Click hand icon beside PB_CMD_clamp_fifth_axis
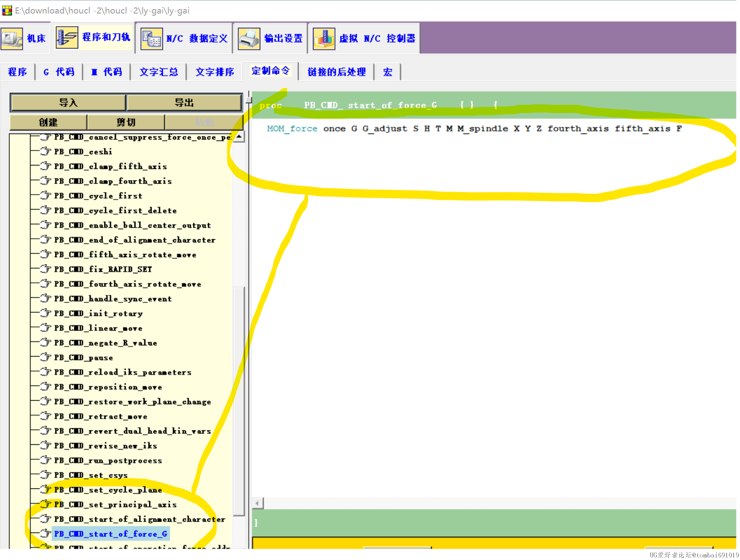740x560 pixels. click(x=45, y=166)
